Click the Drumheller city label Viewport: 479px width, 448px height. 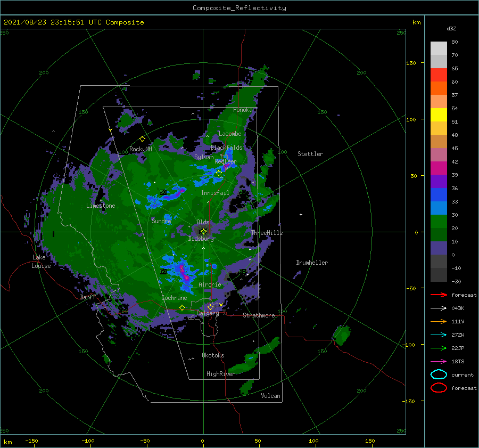pyautogui.click(x=312, y=263)
